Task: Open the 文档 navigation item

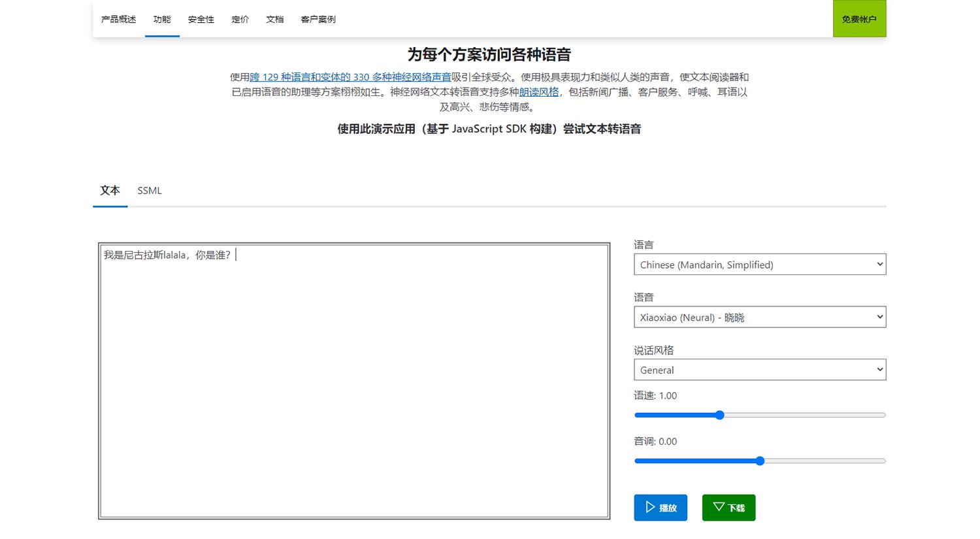Action: click(274, 19)
